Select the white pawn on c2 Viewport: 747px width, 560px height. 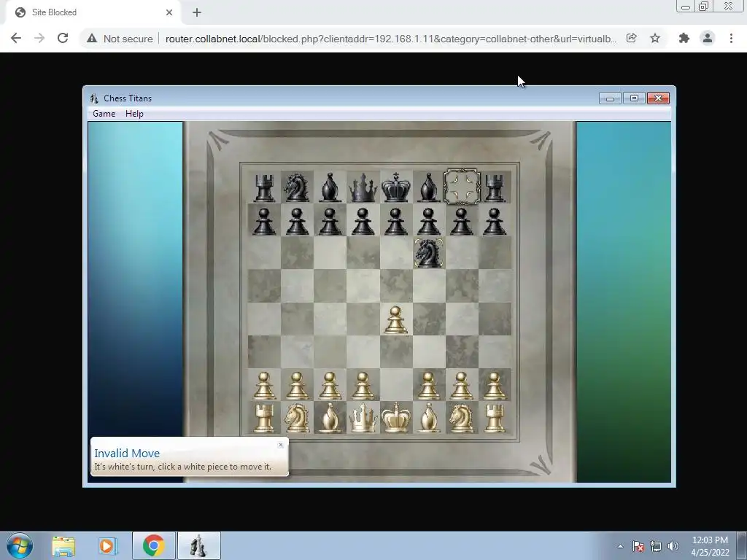tap(330, 385)
